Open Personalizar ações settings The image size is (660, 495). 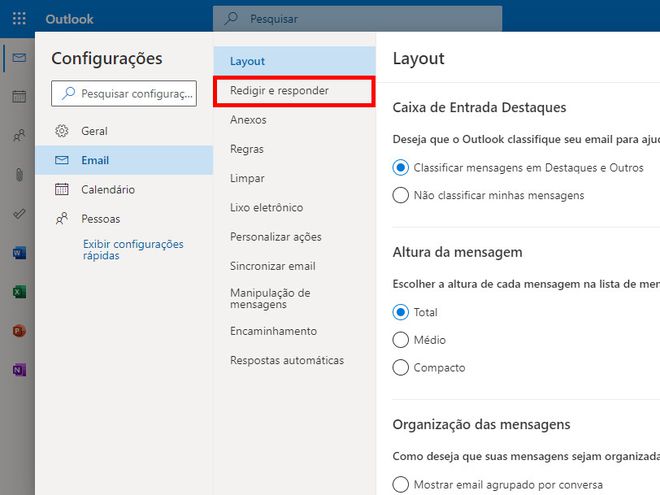click(294, 237)
